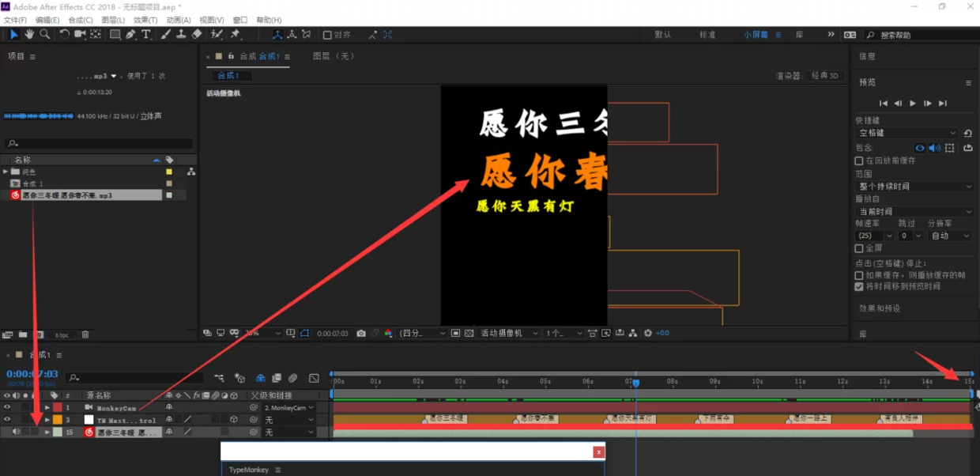The image size is (980, 476).
Task: Open the 效果(T) menu
Action: pos(145,20)
